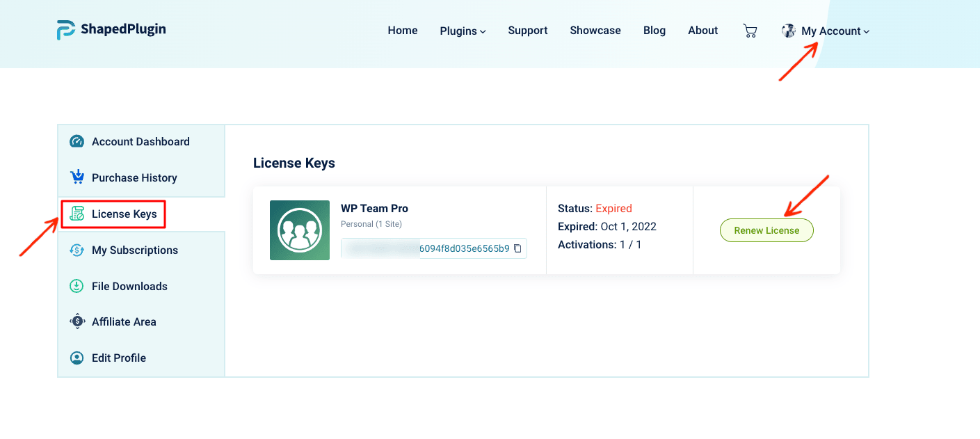The width and height of the screenshot is (980, 439).
Task: Click the File Downloads arrow icon
Action: click(x=77, y=286)
